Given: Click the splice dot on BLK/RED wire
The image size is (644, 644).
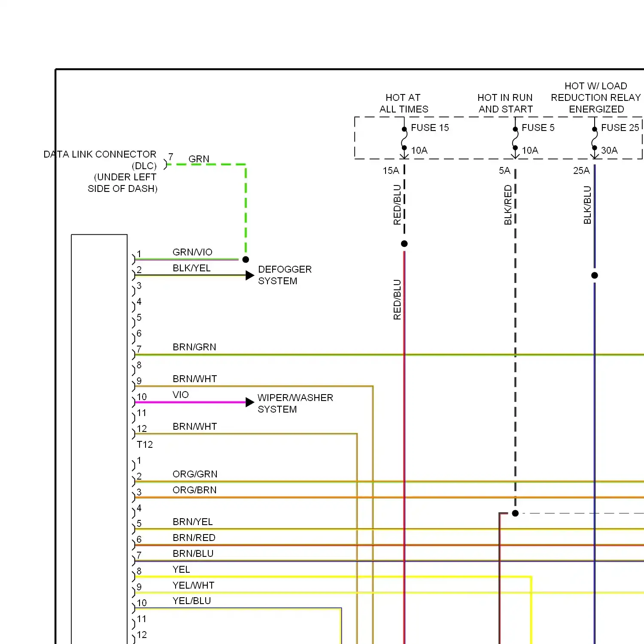Looking at the screenshot, I should 515,513.
